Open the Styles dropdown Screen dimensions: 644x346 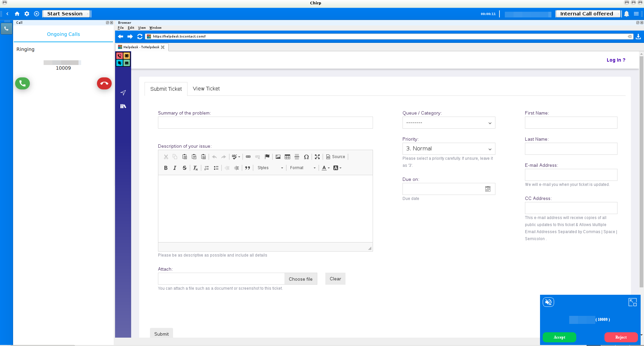[270, 168]
